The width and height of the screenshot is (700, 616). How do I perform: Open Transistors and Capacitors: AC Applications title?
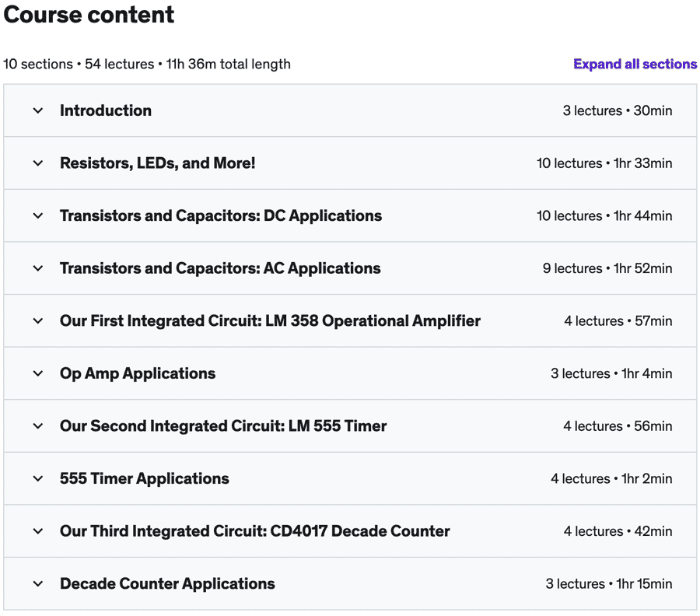(x=220, y=268)
